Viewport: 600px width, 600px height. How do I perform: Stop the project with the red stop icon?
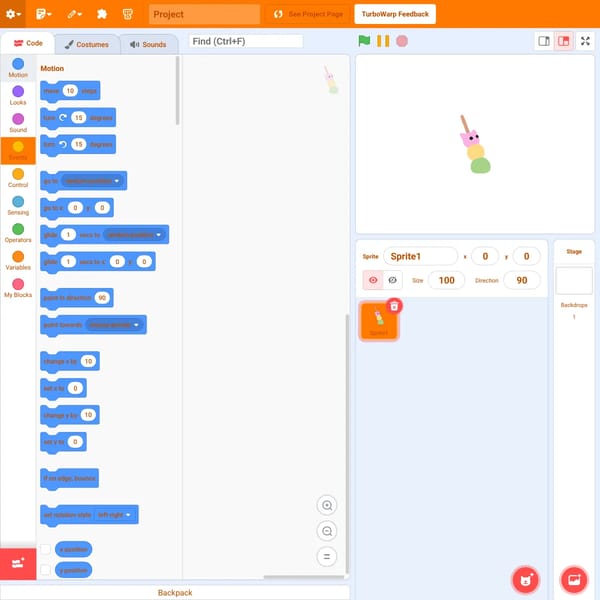[402, 41]
